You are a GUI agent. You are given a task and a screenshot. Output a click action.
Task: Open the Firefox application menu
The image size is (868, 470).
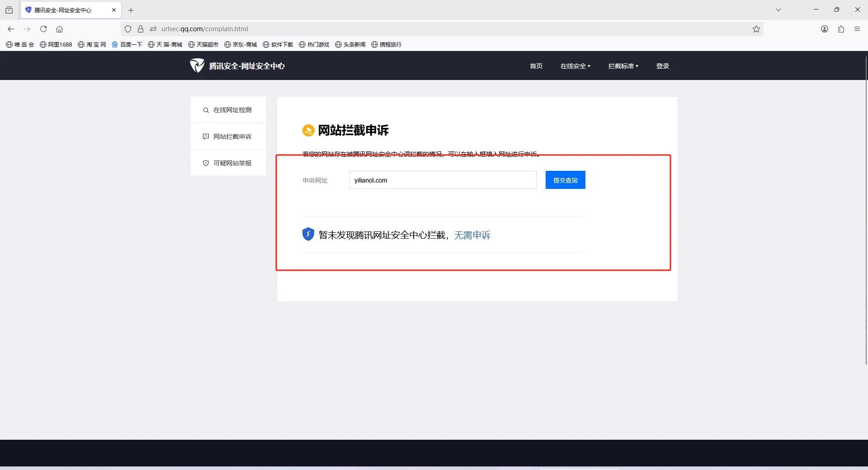857,29
